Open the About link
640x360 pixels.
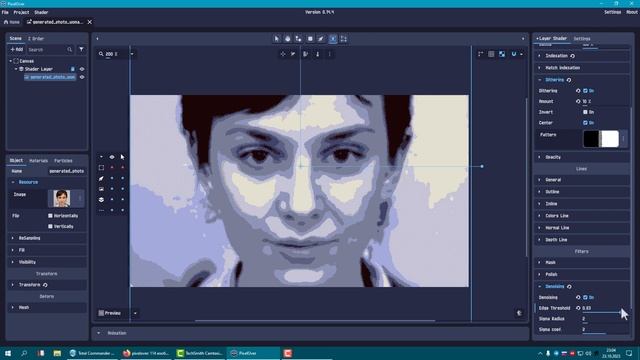click(x=631, y=12)
